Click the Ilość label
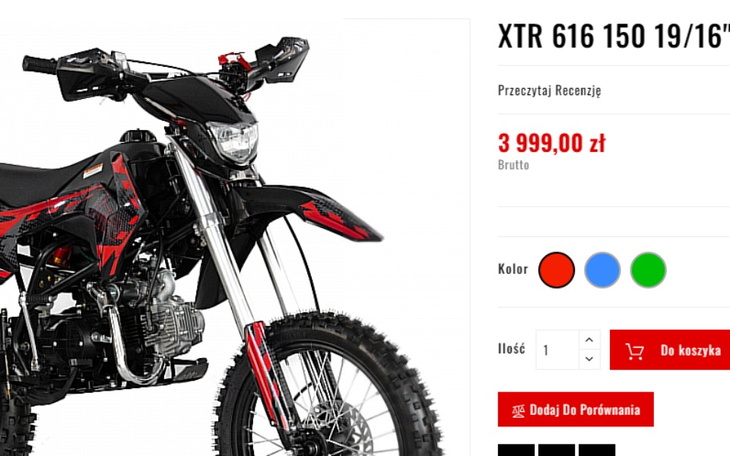The width and height of the screenshot is (730, 456). pyautogui.click(x=512, y=349)
